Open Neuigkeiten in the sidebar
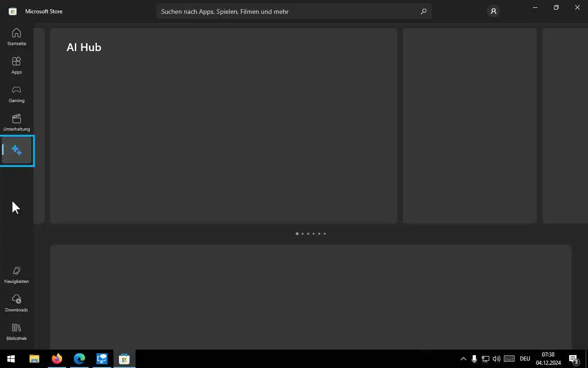The height and width of the screenshot is (368, 588). [17, 275]
